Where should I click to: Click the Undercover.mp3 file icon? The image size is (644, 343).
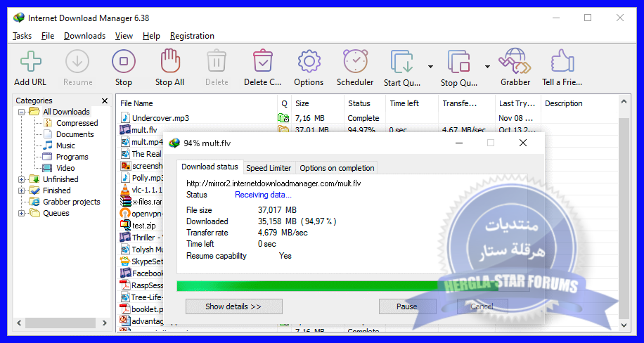pos(125,118)
